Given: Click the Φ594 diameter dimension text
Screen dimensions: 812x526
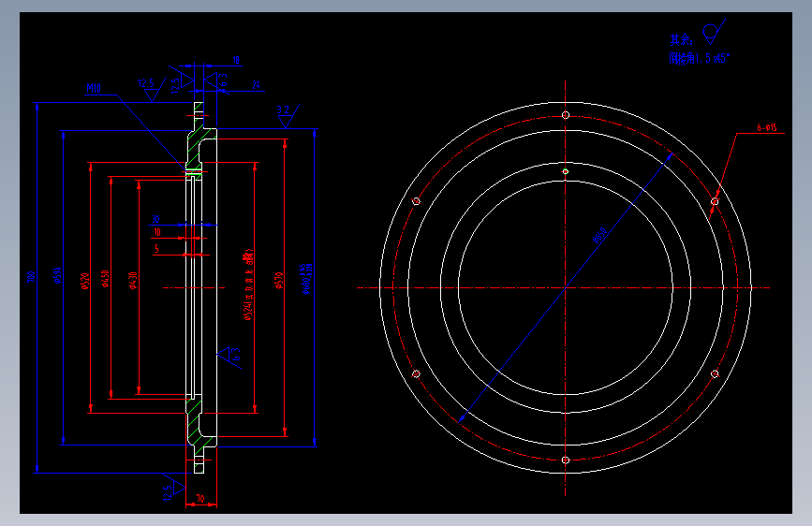Looking at the screenshot, I should point(57,275).
